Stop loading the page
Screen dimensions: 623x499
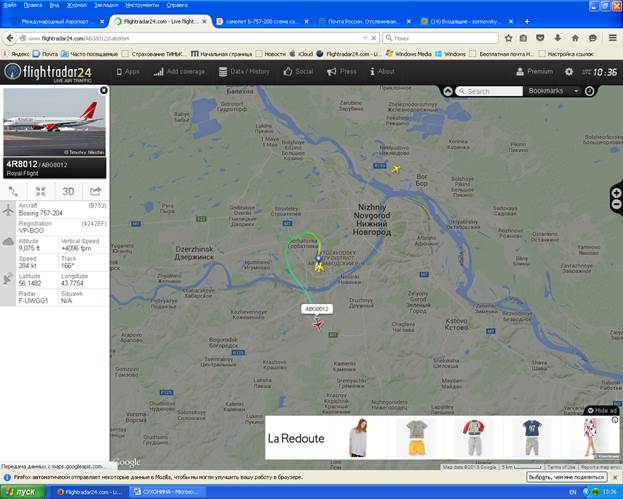click(374, 38)
